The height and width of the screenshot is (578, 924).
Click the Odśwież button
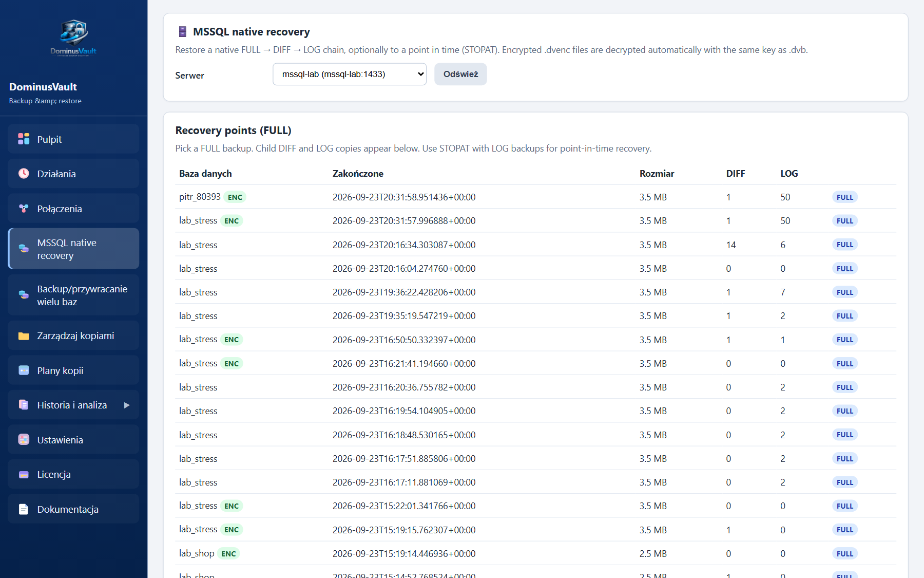coord(460,74)
